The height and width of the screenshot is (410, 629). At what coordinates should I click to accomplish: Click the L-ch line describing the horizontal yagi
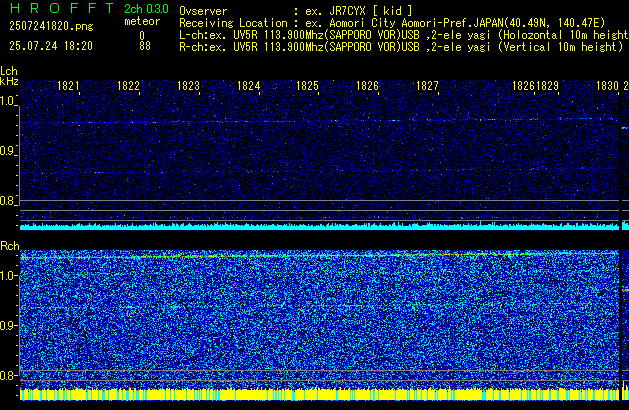(404, 35)
